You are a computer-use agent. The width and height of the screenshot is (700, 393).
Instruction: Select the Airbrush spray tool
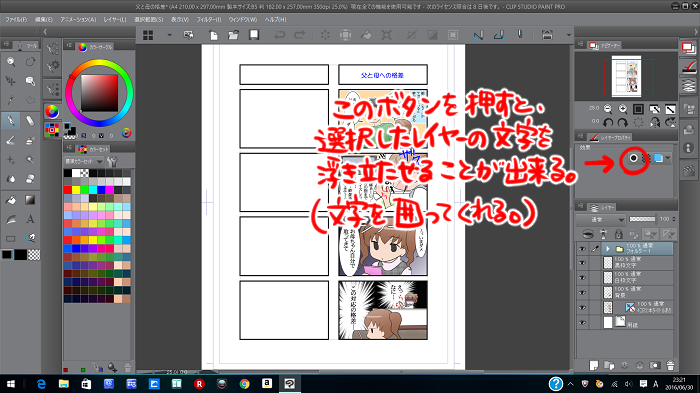pyautogui.click(x=30, y=141)
